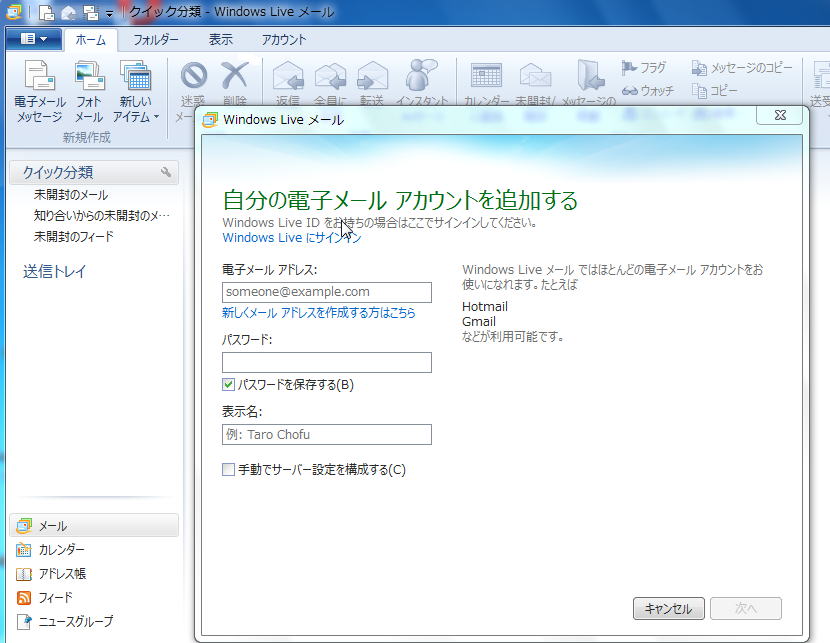This screenshot has width=830, height=643.
Task: Open the blue application menu button
Action: [x=33, y=39]
